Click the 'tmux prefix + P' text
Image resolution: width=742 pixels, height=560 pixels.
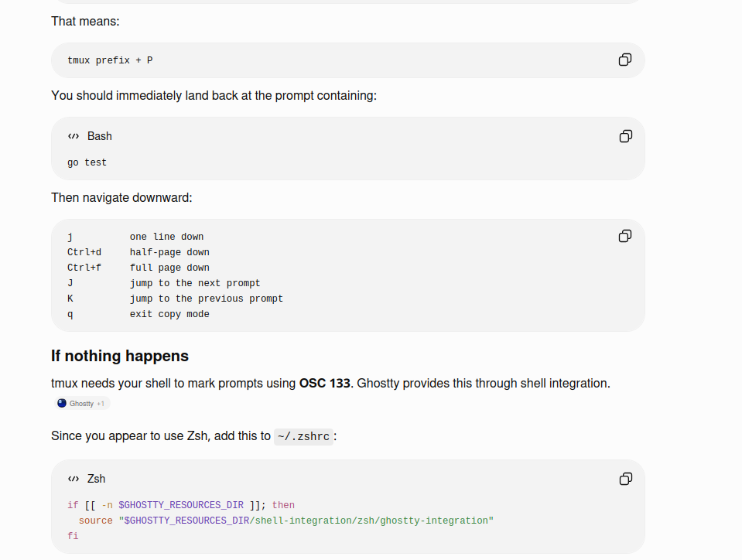(110, 60)
